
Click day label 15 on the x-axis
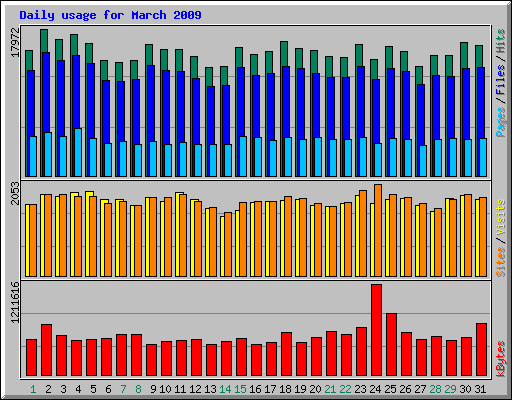(x=240, y=389)
